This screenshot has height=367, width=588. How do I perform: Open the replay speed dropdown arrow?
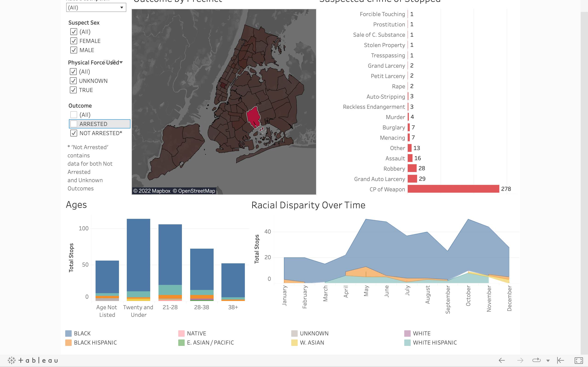click(x=548, y=361)
